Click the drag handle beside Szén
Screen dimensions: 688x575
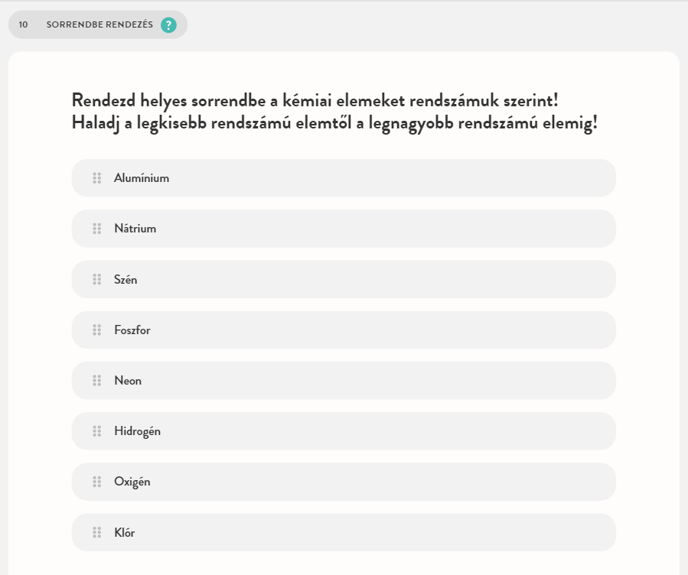[x=97, y=280]
